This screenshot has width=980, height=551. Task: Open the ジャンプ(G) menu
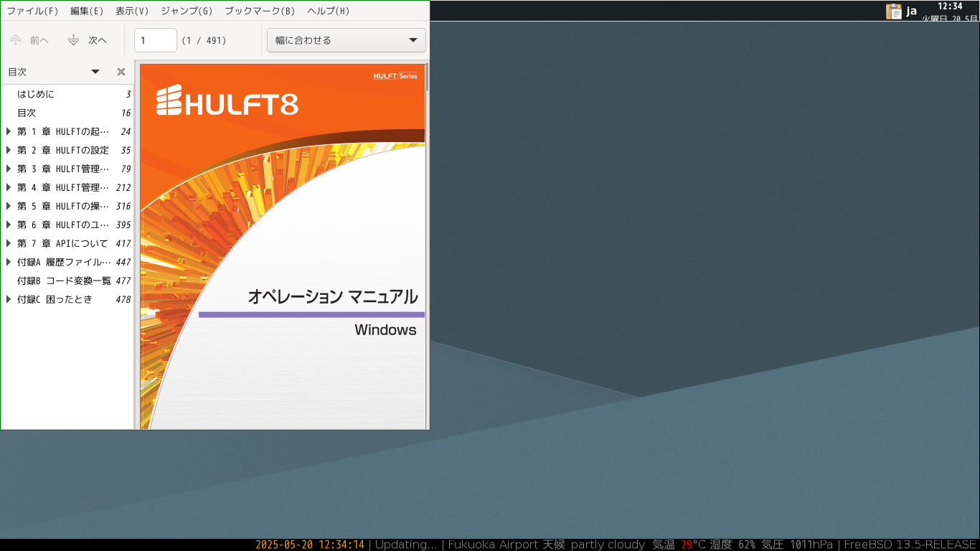[x=187, y=11]
